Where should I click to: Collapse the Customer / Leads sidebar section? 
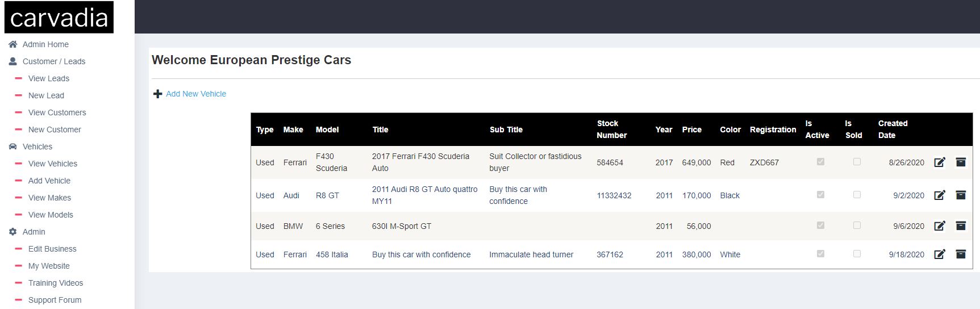53,61
